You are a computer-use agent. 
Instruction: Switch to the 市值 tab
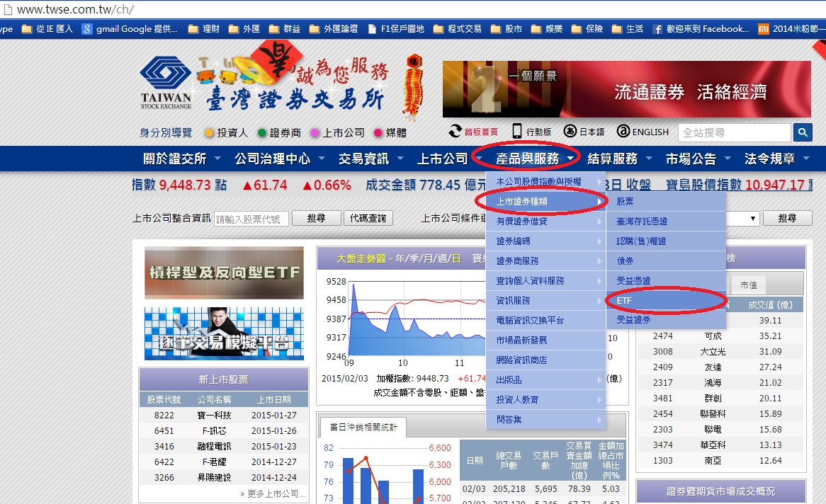tap(748, 285)
